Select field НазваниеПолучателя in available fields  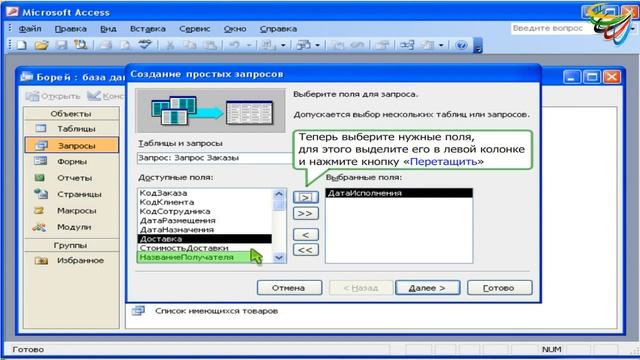point(205,257)
